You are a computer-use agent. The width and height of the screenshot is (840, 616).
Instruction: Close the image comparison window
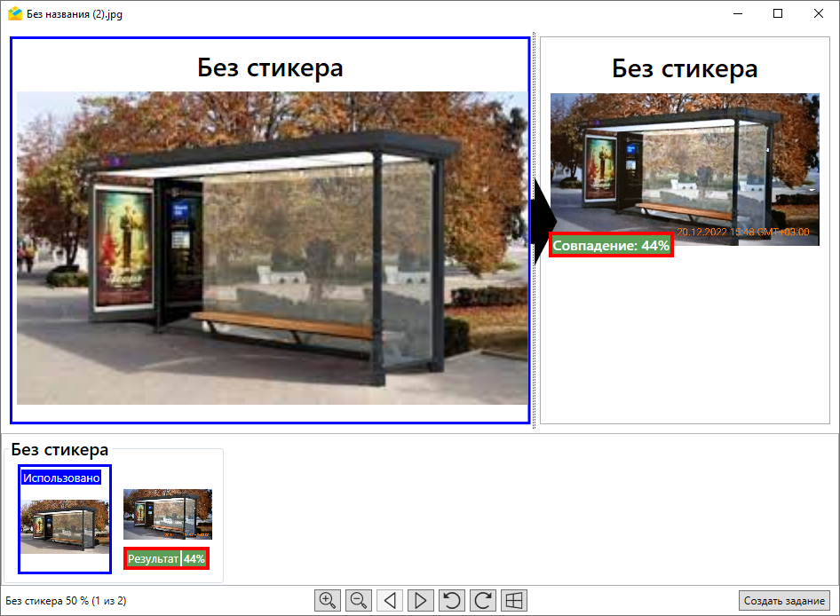point(818,13)
